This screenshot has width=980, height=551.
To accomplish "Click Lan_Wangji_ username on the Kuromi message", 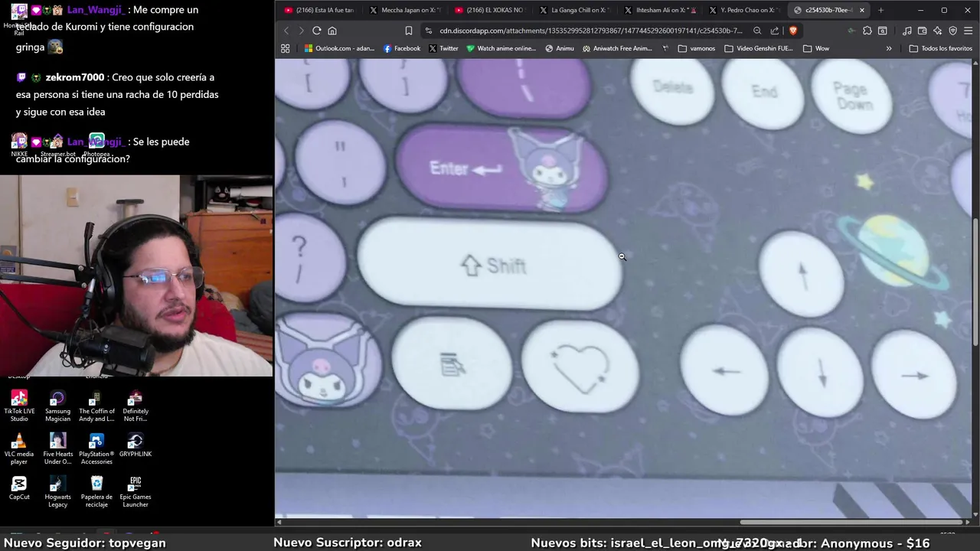I will [x=96, y=10].
